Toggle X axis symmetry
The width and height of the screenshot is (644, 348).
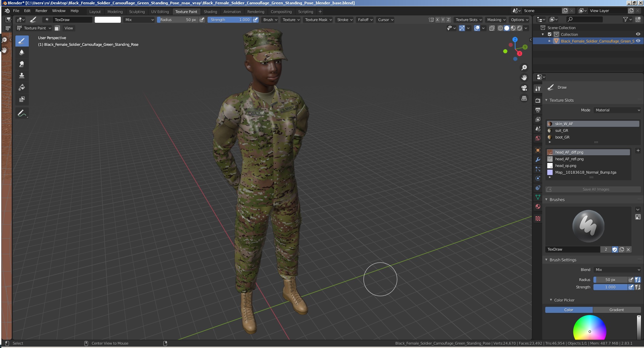point(437,20)
